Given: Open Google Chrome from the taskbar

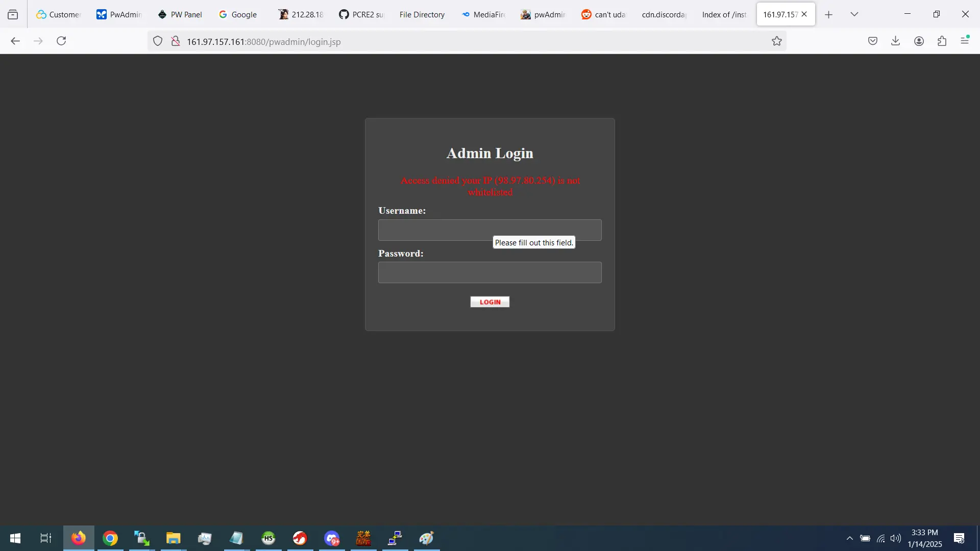Looking at the screenshot, I should coord(110,538).
